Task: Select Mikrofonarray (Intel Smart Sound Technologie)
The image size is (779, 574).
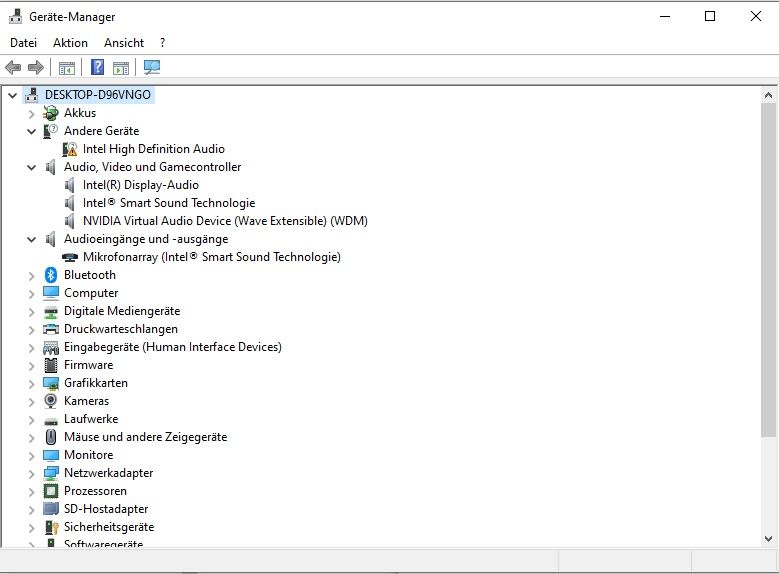Action: point(211,257)
